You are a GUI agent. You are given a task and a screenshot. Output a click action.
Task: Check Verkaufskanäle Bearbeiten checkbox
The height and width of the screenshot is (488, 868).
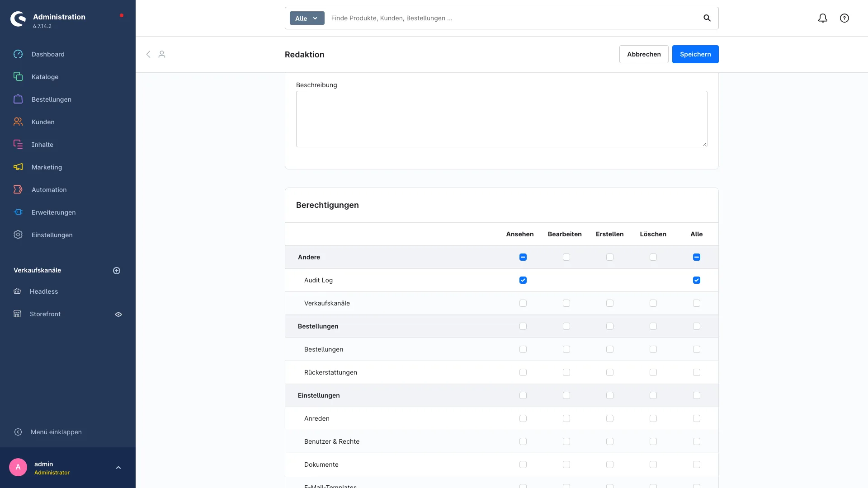(x=566, y=303)
